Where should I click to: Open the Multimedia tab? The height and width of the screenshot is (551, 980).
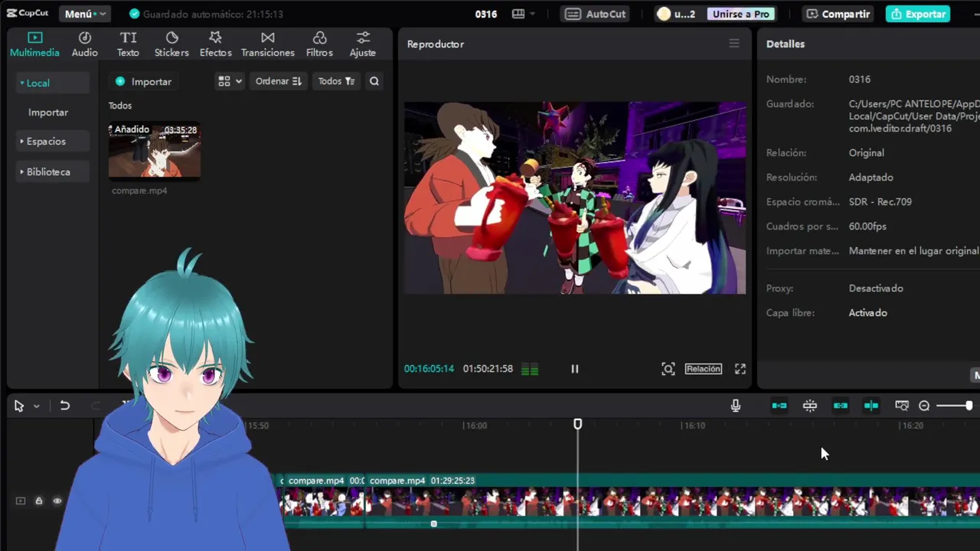[34, 44]
